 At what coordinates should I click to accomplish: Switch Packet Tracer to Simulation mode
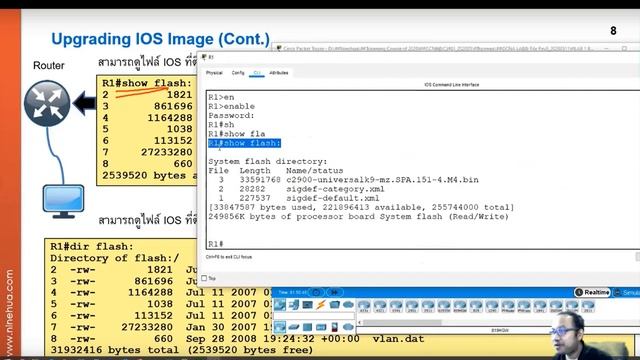pos(627,292)
